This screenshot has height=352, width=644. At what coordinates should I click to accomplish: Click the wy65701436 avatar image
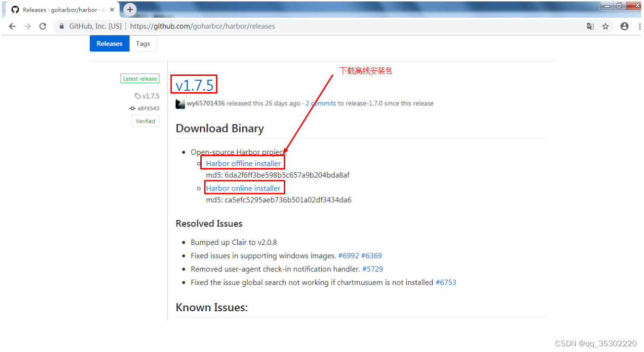pyautogui.click(x=180, y=104)
